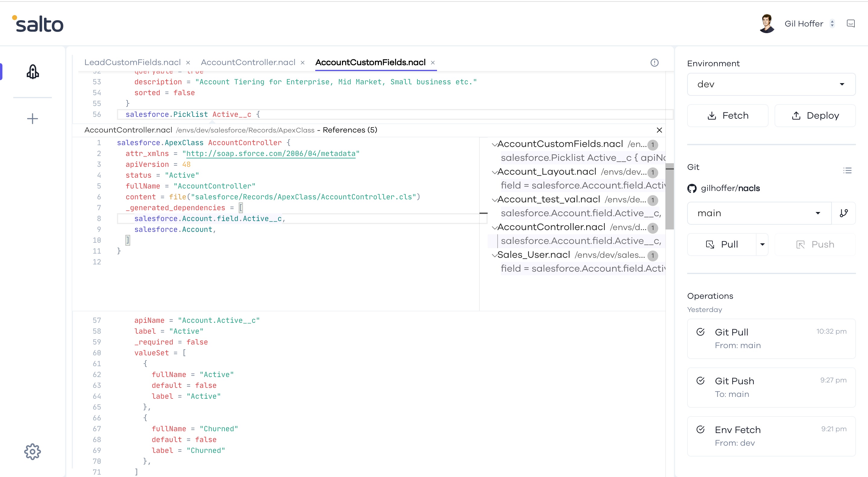Click the Account Tiering description line
Image resolution: width=868 pixels, height=477 pixels.
pos(306,82)
